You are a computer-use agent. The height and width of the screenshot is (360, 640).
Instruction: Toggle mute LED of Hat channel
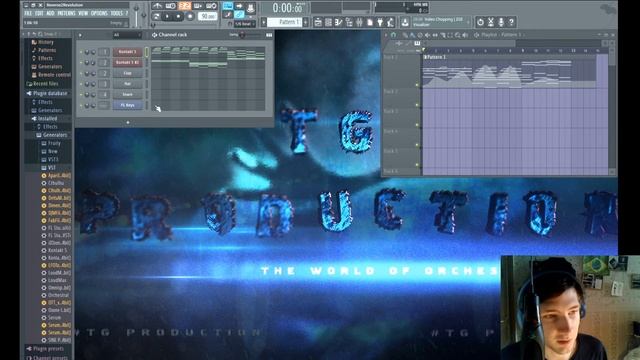tap(81, 84)
